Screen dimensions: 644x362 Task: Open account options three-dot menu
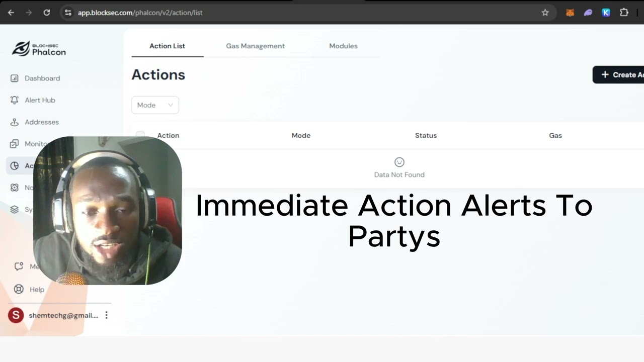[x=106, y=315]
